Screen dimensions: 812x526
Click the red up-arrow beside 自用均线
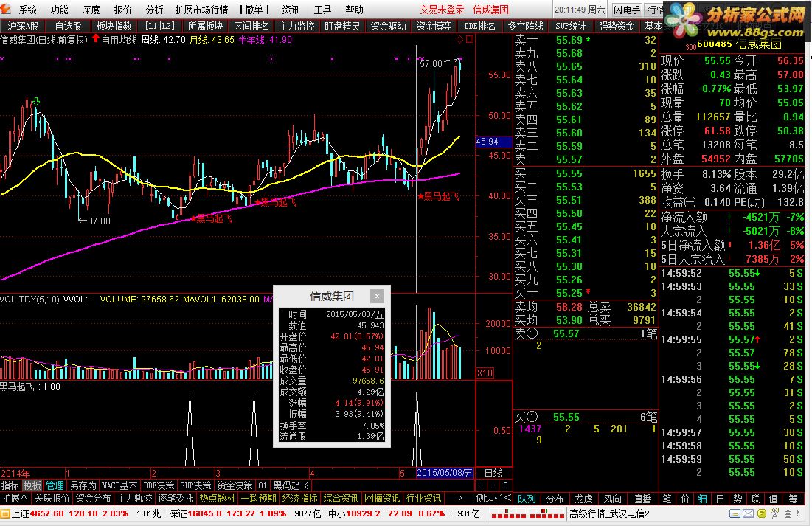96,39
